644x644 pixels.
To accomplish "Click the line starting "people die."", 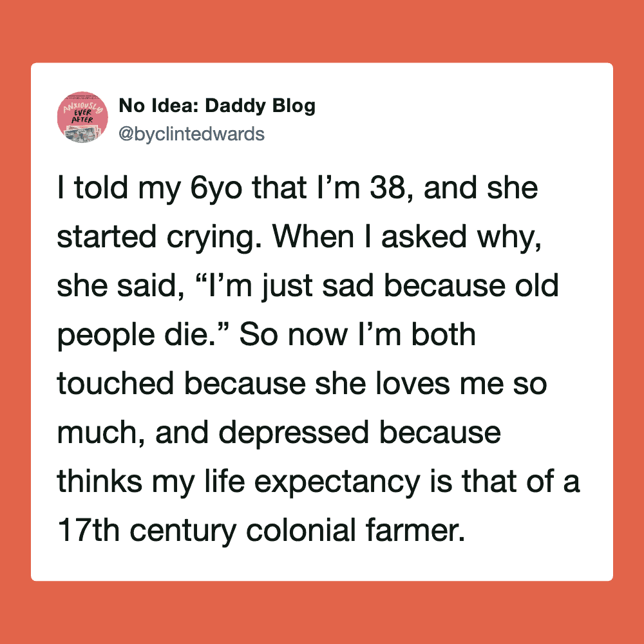I will point(265,335).
